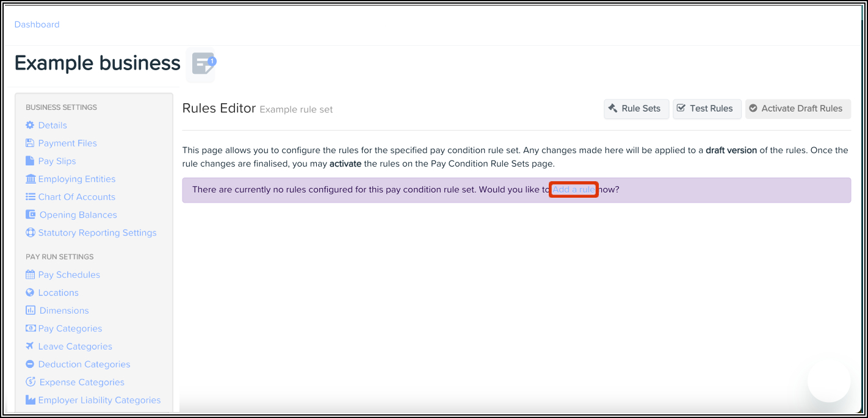Open Employer Liability Categories
868x418 pixels.
tap(99, 400)
